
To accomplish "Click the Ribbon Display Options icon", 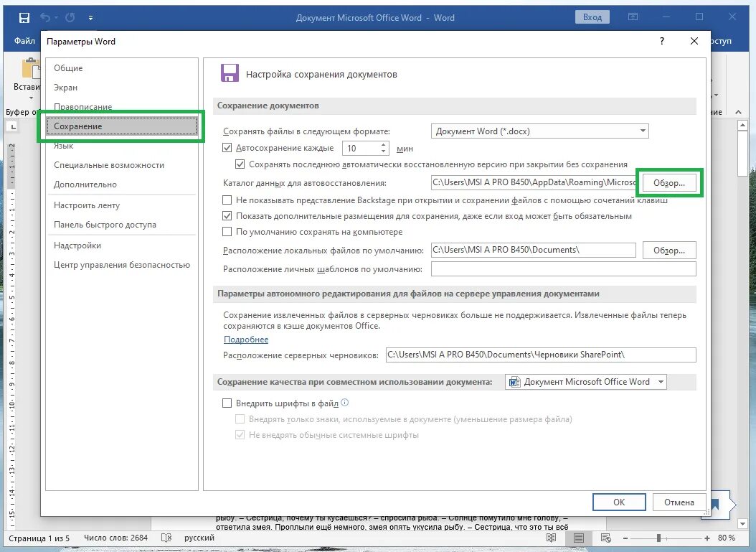I will [633, 17].
